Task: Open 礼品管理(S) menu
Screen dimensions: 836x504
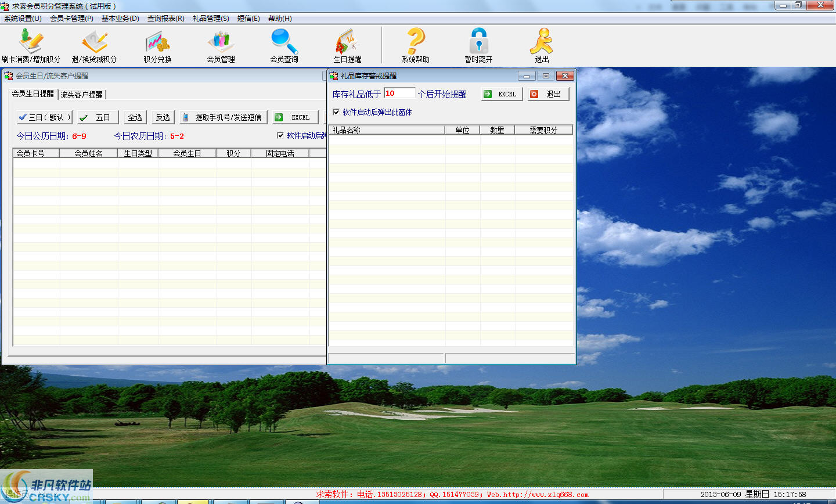Action: pyautogui.click(x=211, y=19)
